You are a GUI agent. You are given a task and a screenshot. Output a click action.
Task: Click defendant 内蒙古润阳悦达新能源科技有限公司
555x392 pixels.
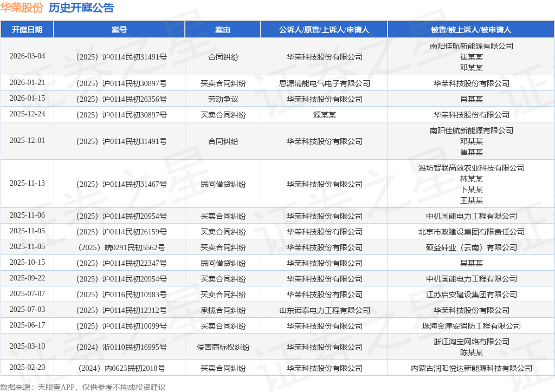472,368
